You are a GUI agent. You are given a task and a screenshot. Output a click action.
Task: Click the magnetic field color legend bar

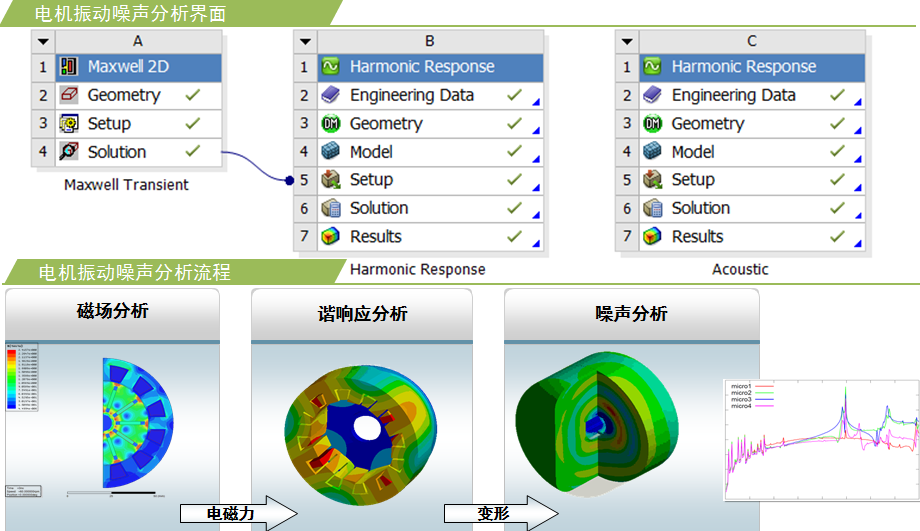click(11, 378)
